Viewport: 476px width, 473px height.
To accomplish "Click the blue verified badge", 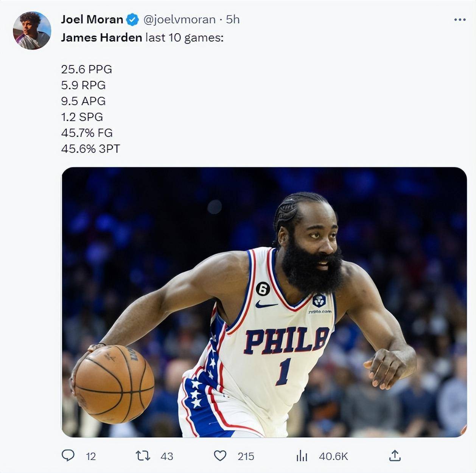I will (x=132, y=20).
